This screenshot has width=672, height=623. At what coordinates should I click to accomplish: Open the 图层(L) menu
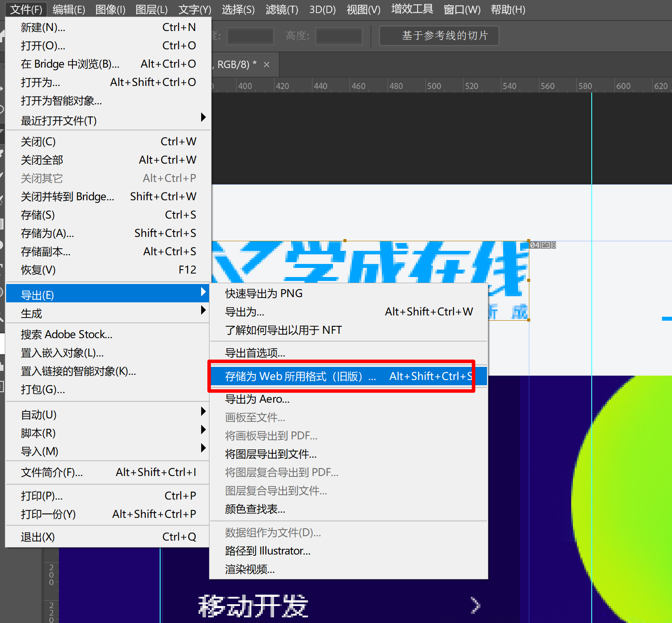(151, 9)
